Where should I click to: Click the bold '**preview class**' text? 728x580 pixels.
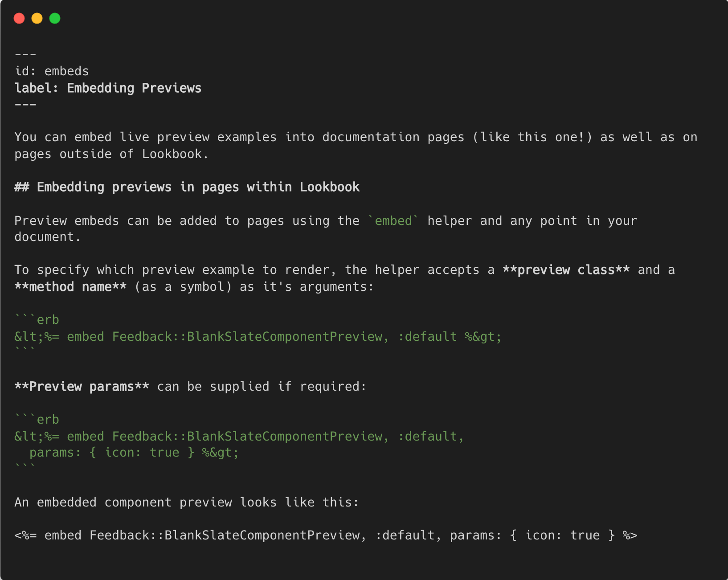pos(566,270)
